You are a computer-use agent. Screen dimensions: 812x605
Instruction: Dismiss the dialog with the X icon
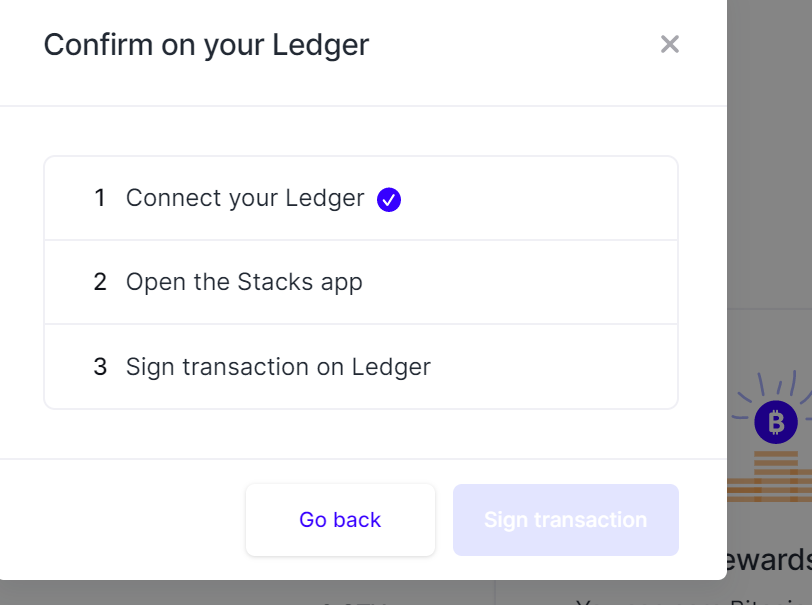click(x=669, y=44)
